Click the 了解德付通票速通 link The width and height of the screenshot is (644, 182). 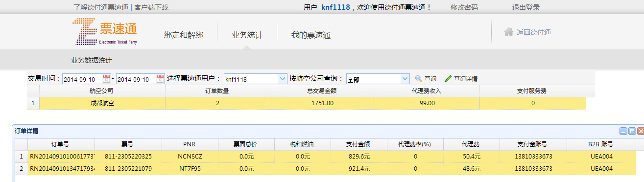tap(101, 7)
